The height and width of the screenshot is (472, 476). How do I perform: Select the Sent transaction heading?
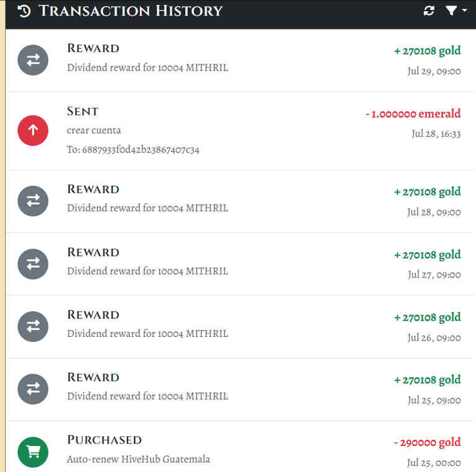[x=82, y=111]
